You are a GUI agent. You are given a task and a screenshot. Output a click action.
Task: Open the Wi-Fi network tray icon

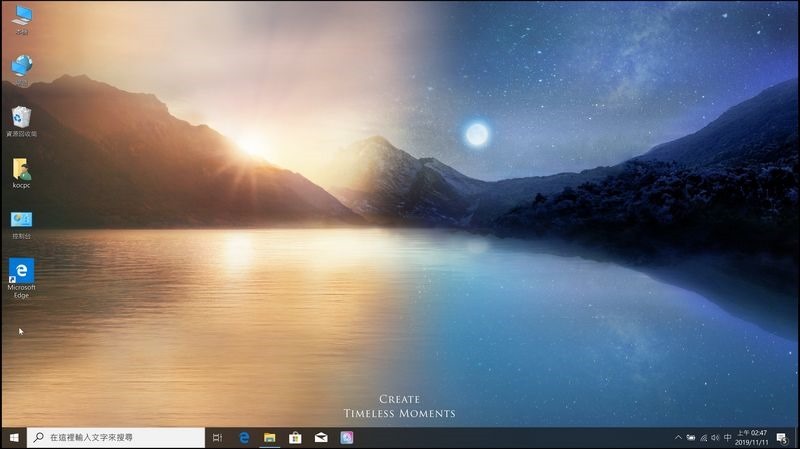coord(704,438)
